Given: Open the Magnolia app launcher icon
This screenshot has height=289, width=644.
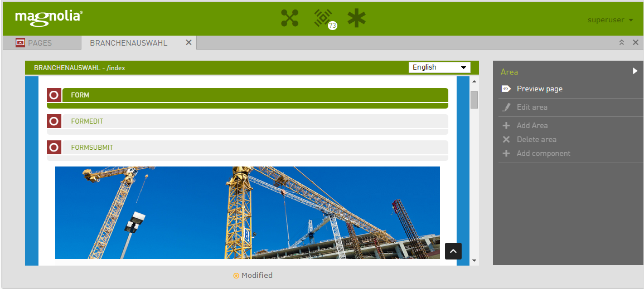Looking at the screenshot, I should pyautogui.click(x=289, y=18).
